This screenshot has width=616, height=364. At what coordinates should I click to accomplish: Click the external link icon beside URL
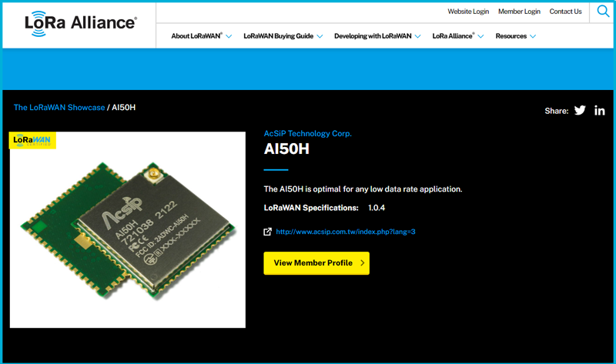(x=267, y=232)
